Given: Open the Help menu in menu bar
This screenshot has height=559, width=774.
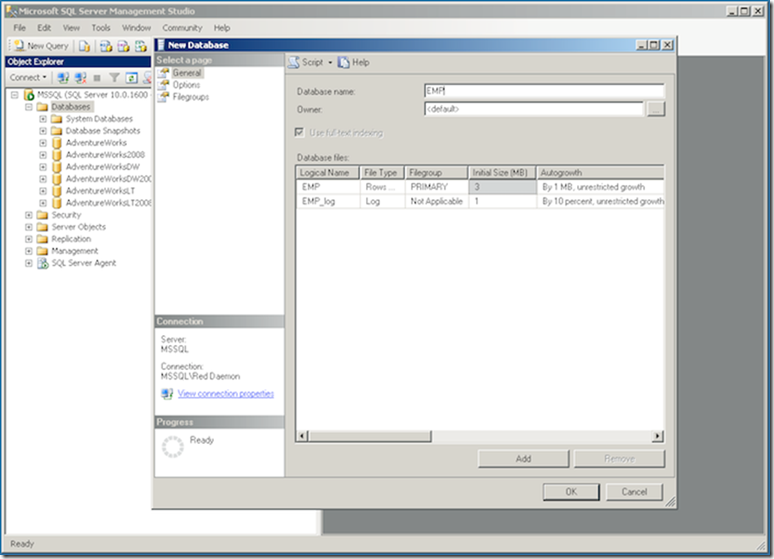Looking at the screenshot, I should [x=222, y=28].
